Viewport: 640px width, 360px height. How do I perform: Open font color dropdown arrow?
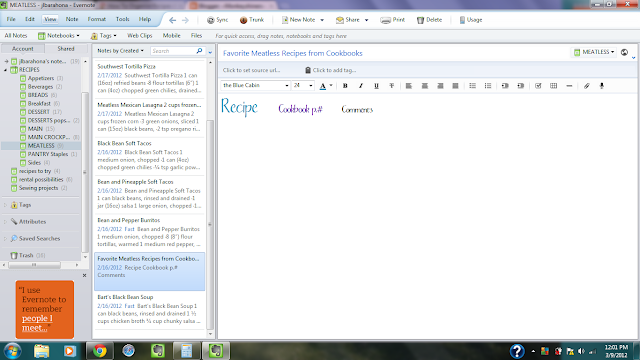[x=331, y=86]
